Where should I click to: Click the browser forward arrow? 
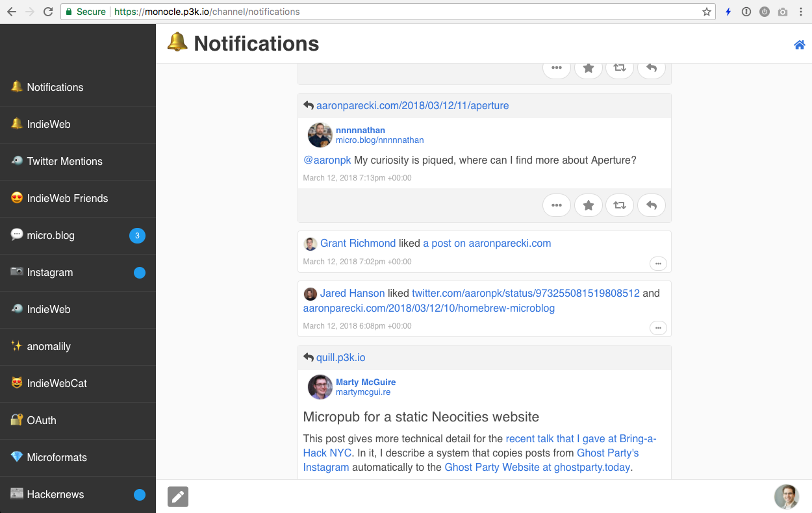point(29,12)
